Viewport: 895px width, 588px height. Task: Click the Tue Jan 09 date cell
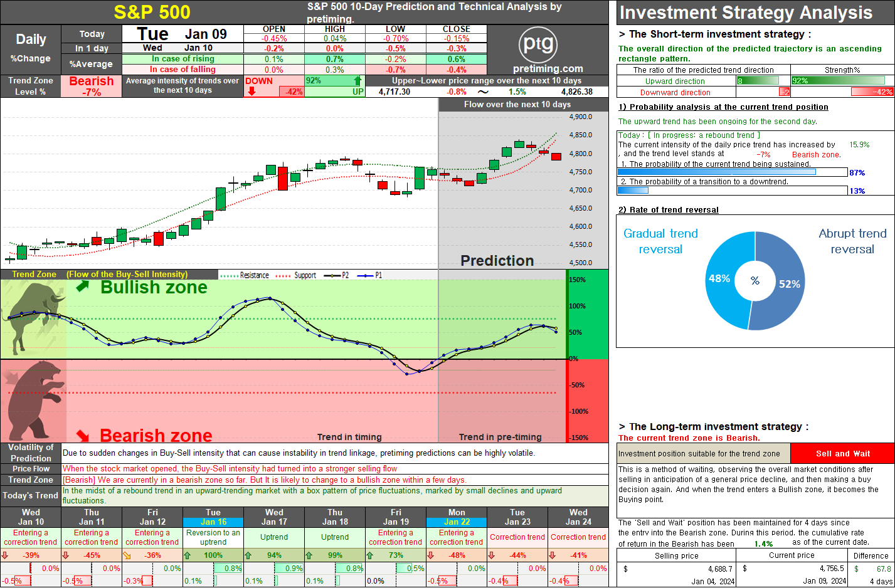(x=182, y=34)
